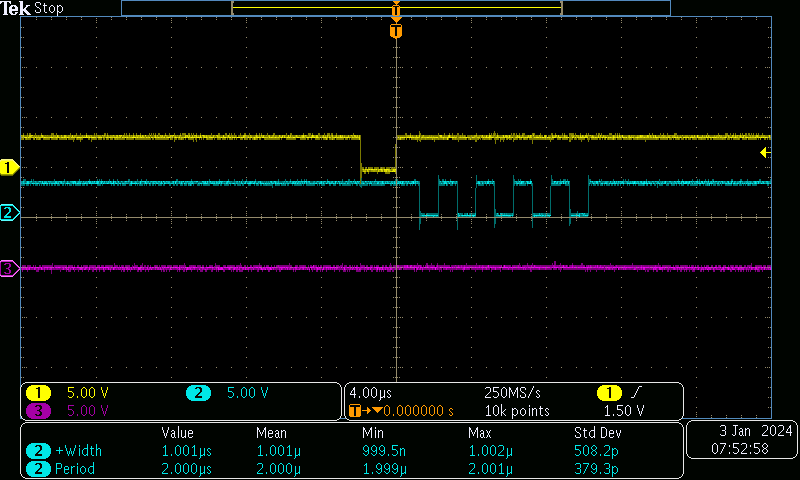Click channel 2 5.00 V scale value
Image resolution: width=800 pixels, height=480 pixels.
(247, 393)
